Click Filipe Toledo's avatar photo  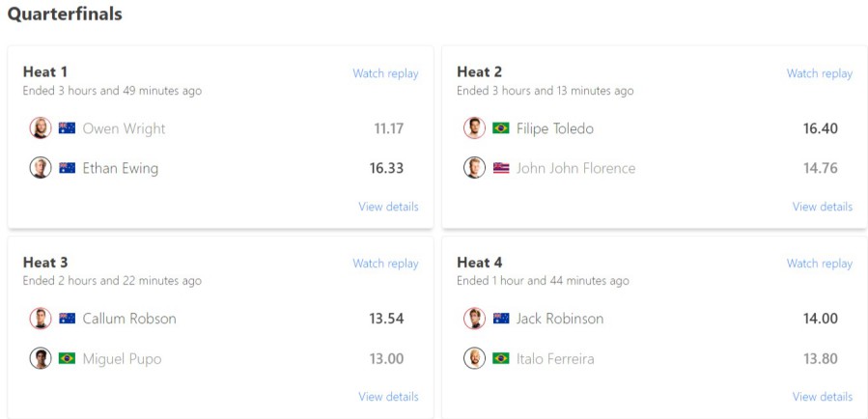coord(474,128)
